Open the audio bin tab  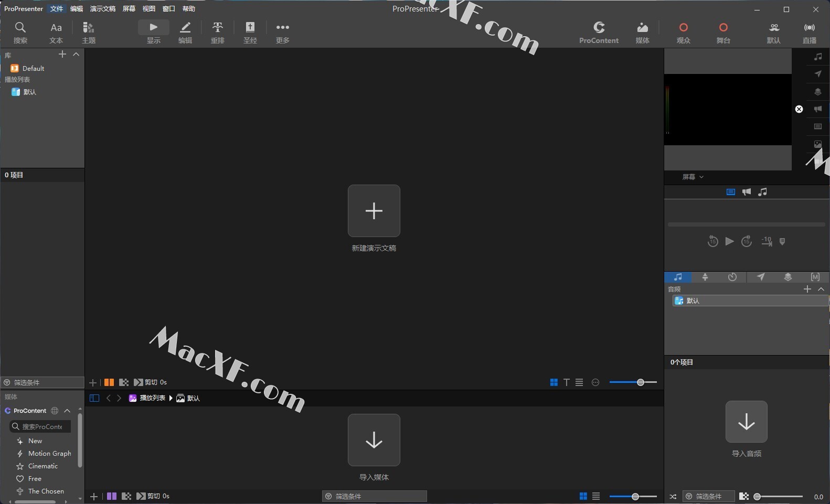(x=678, y=277)
